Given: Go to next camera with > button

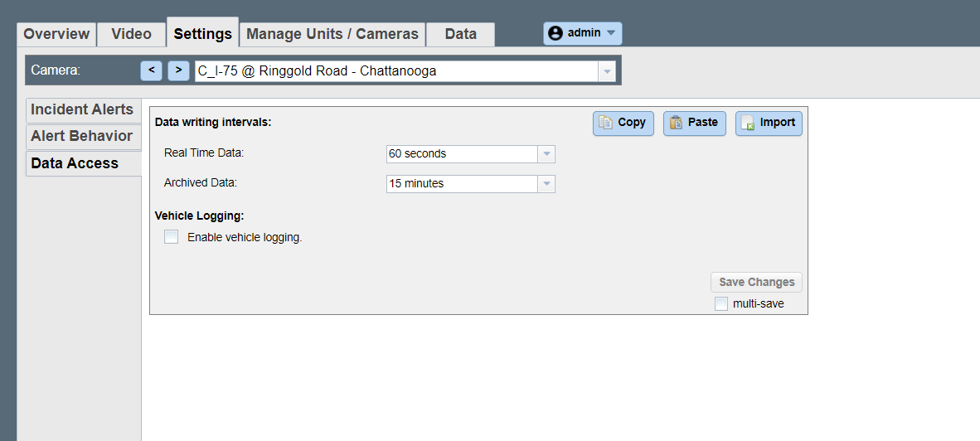Looking at the screenshot, I should 179,70.
